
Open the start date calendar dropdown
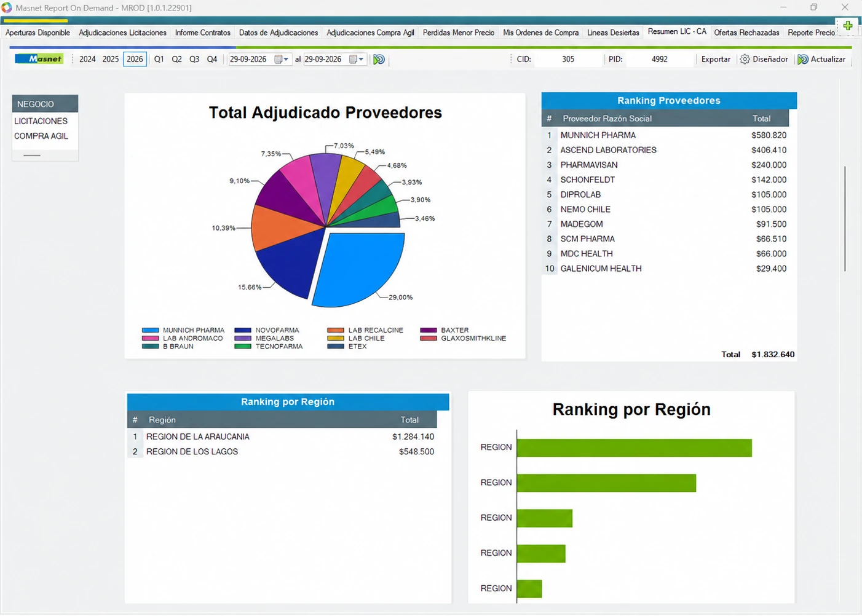(282, 60)
